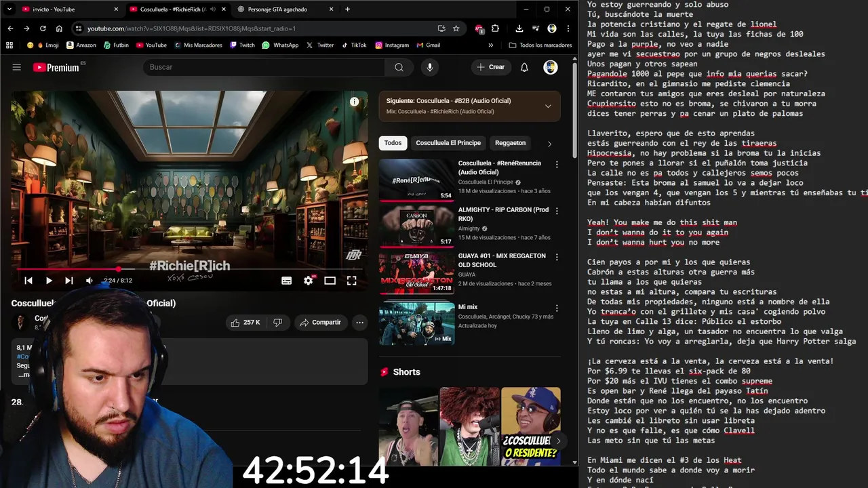The height and width of the screenshot is (488, 868).
Task: Open the Mis Marcadores bookmark folder
Action: pos(198,45)
